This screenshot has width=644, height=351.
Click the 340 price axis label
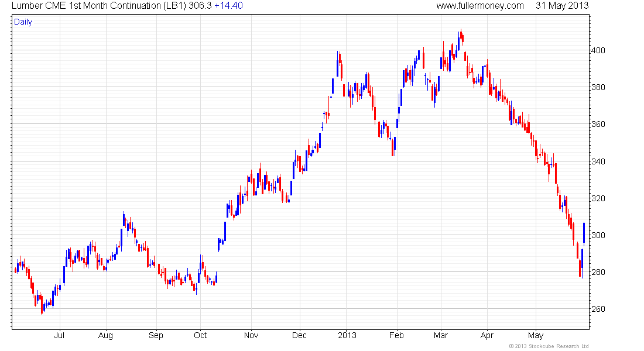[x=598, y=161]
